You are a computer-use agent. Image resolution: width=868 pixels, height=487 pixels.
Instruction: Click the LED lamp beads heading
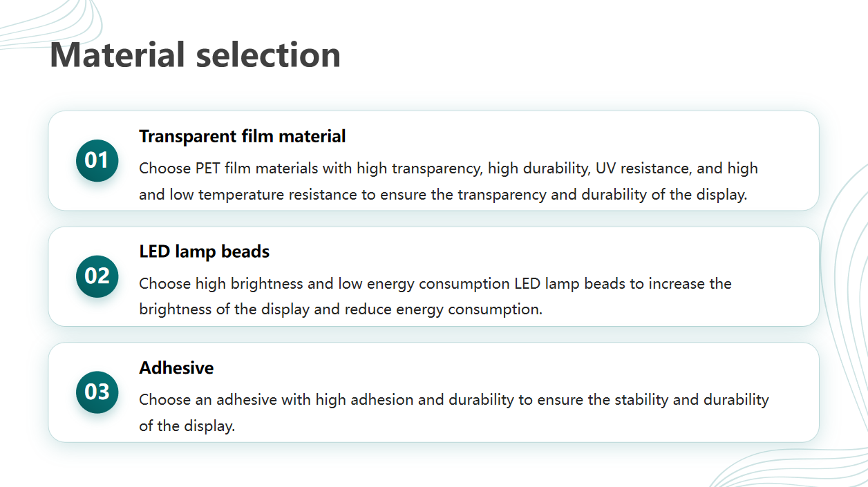[x=204, y=251]
